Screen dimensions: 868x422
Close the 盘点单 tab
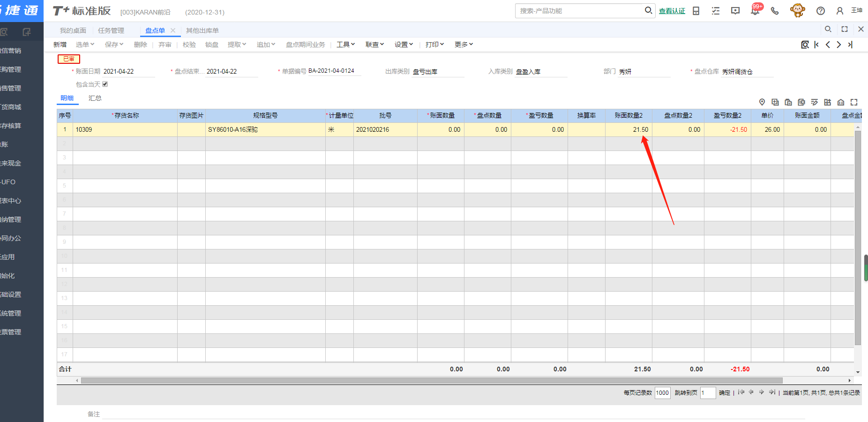click(x=173, y=30)
